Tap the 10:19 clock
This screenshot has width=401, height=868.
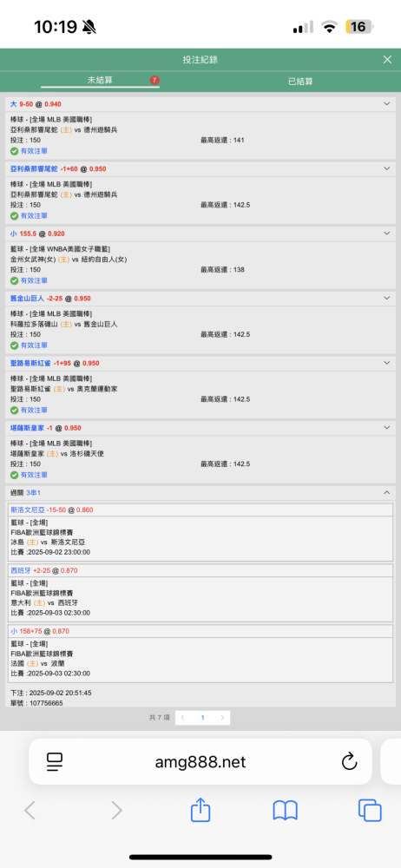coord(56,27)
